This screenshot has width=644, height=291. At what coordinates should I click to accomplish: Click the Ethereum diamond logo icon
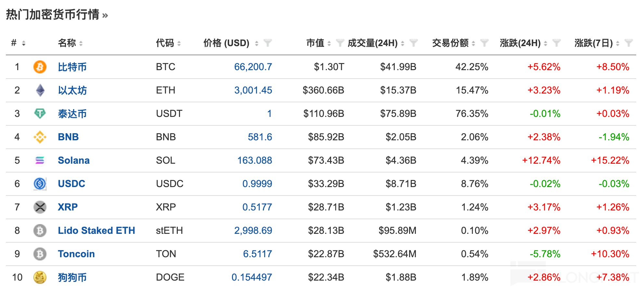40,90
